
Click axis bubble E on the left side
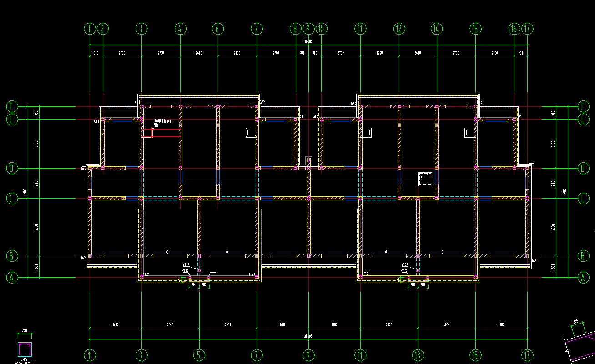[x=12, y=119]
